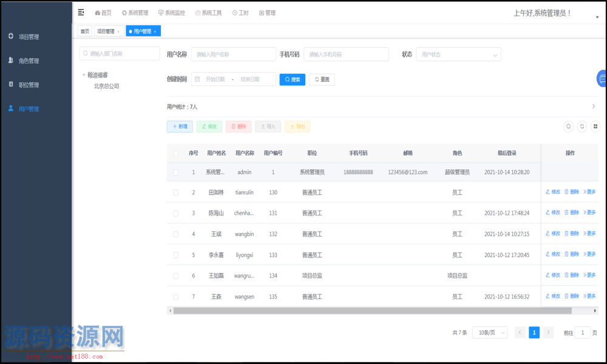This screenshot has width=607, height=364.
Task: Click 删除 for user wangsen
Action: click(x=572, y=296)
